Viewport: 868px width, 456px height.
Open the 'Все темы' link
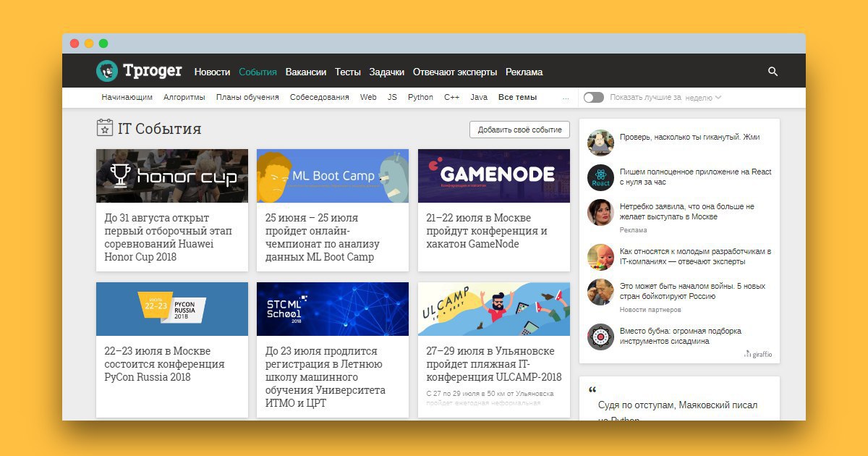click(x=517, y=97)
